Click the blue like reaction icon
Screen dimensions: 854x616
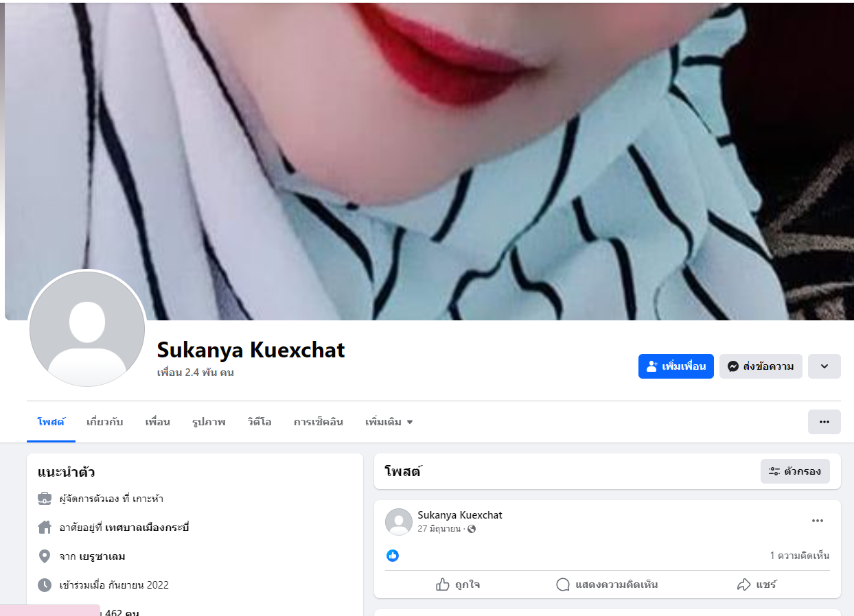393,556
